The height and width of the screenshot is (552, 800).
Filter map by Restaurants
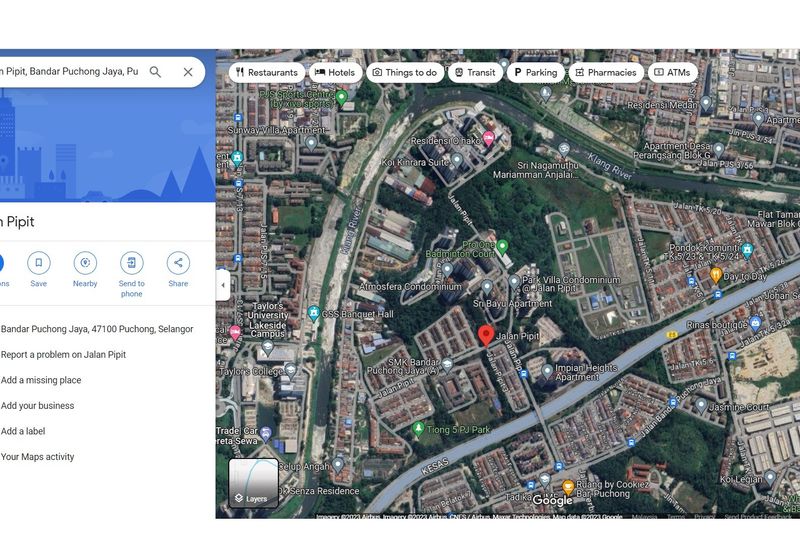pyautogui.click(x=265, y=72)
